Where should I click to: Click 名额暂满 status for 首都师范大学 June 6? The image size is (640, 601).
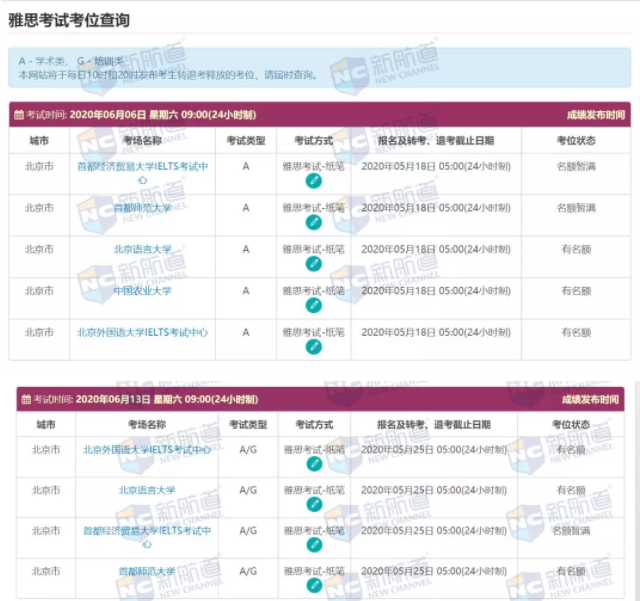pyautogui.click(x=576, y=208)
